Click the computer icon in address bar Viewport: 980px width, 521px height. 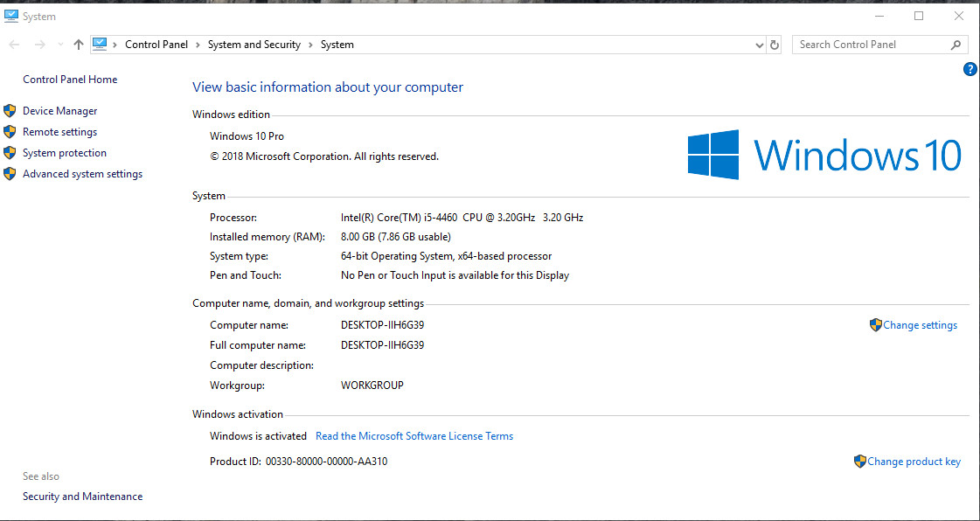click(x=100, y=44)
